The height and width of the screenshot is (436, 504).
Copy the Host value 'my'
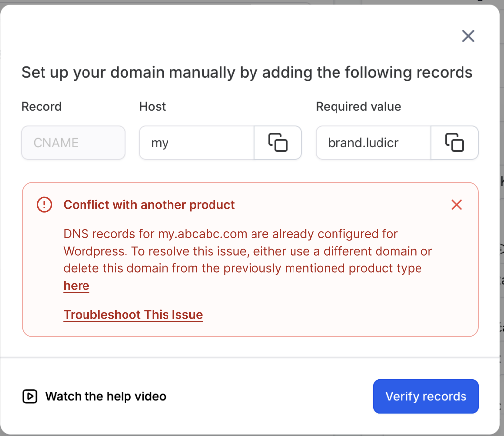click(x=278, y=142)
